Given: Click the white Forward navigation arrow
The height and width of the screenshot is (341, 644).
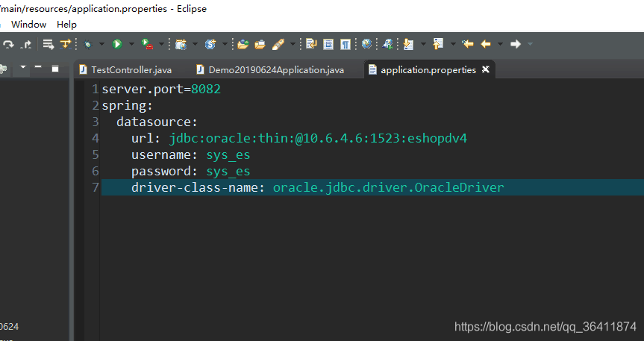Looking at the screenshot, I should [x=516, y=44].
